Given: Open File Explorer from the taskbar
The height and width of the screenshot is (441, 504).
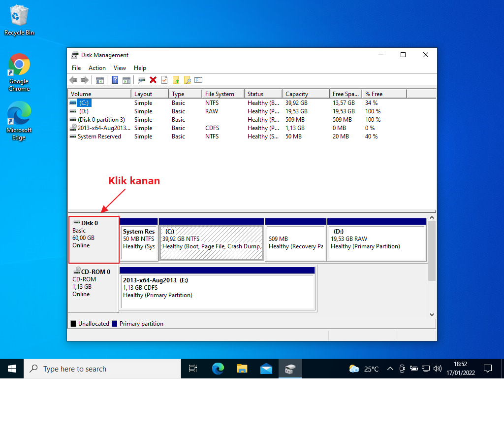Looking at the screenshot, I should pyautogui.click(x=242, y=369).
